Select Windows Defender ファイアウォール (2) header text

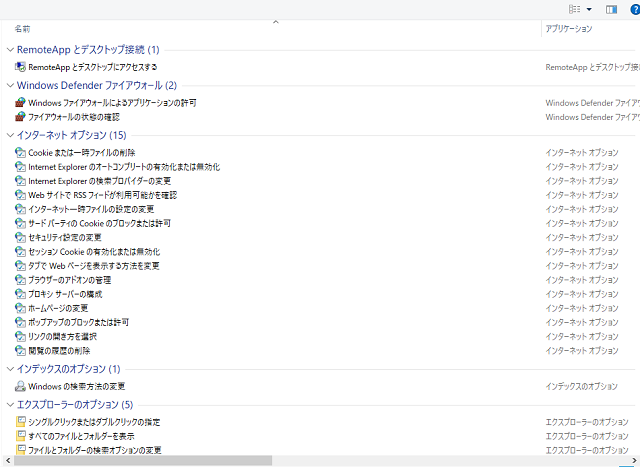pos(97,85)
